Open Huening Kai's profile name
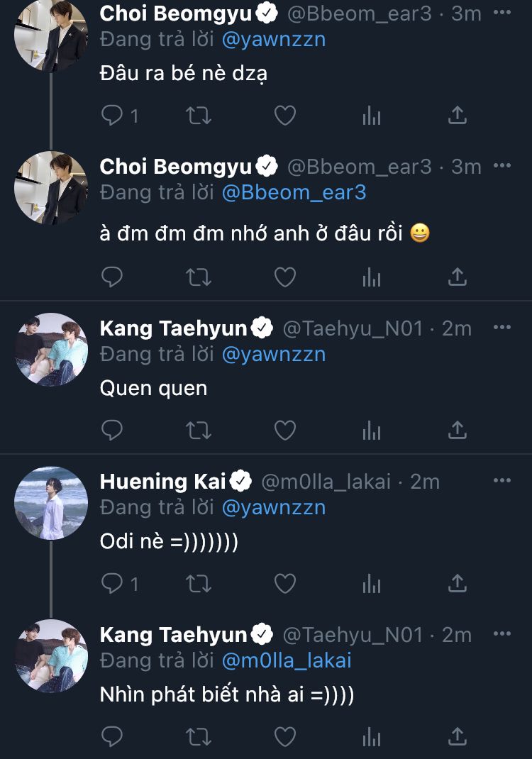 click(x=162, y=482)
